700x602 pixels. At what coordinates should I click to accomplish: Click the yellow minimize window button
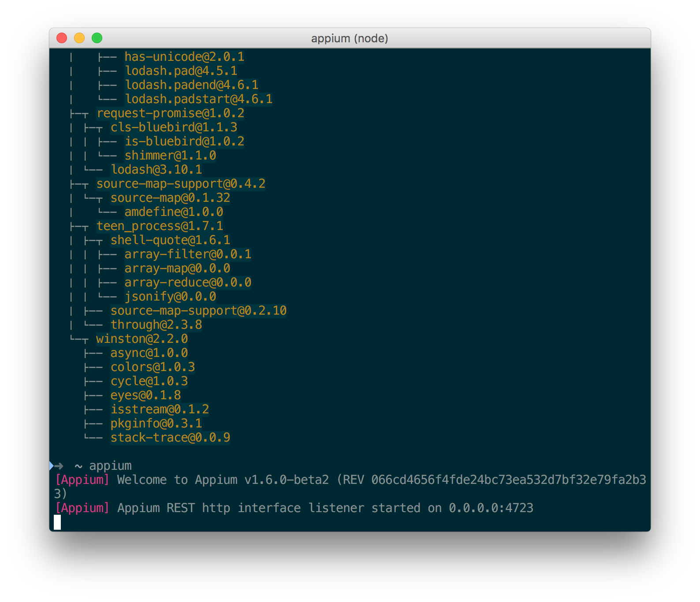pos(79,38)
